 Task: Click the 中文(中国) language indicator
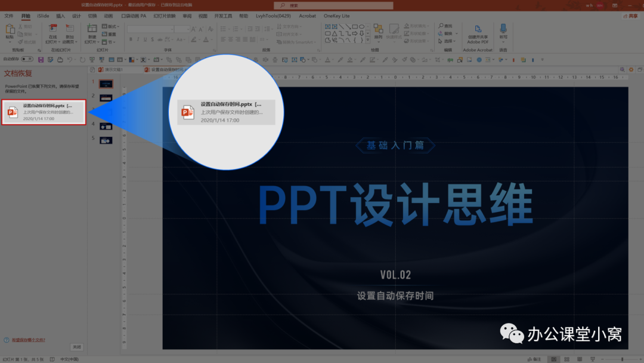pyautogui.click(x=69, y=359)
